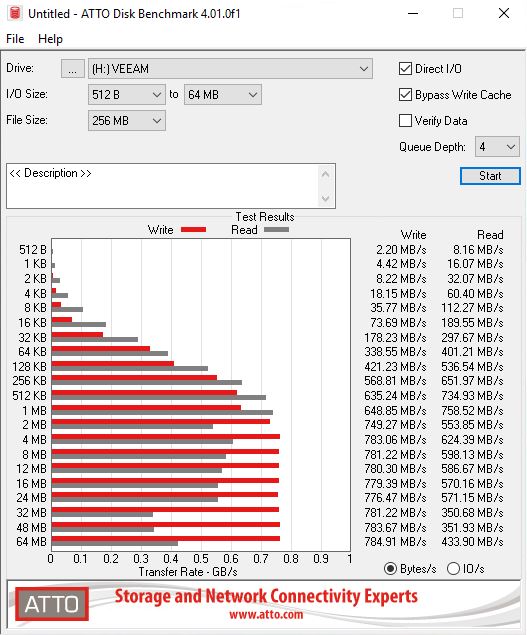Image resolution: width=527 pixels, height=635 pixels.
Task: Click the 1 MB row label in chart
Action: click(x=34, y=411)
